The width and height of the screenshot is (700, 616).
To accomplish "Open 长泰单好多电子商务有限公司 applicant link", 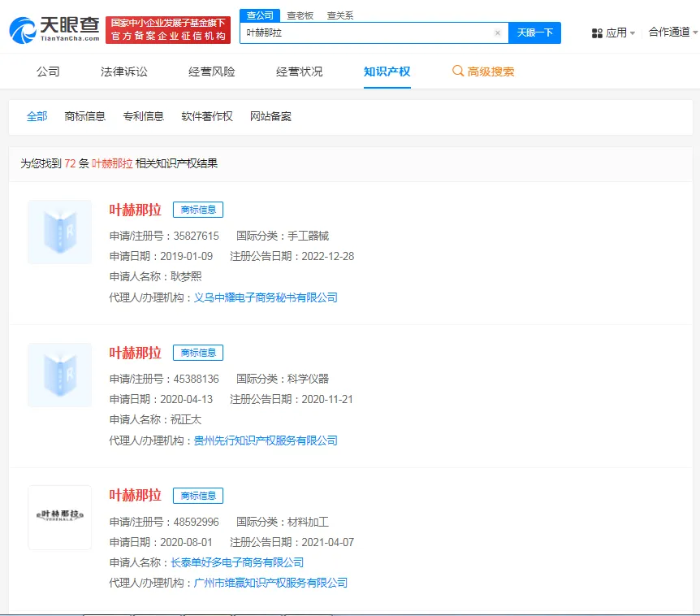I will 237,562.
